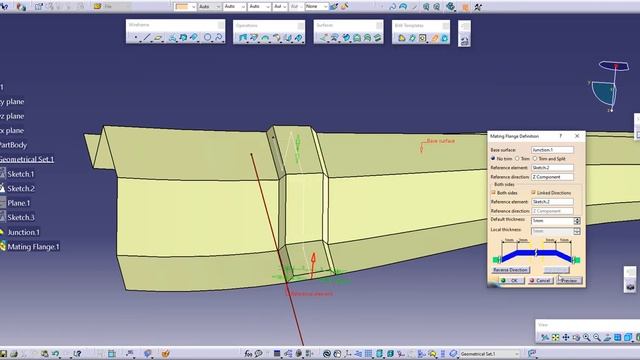Click the Base surface field showing Junction.1
This screenshot has width=640, height=360.
552,150
